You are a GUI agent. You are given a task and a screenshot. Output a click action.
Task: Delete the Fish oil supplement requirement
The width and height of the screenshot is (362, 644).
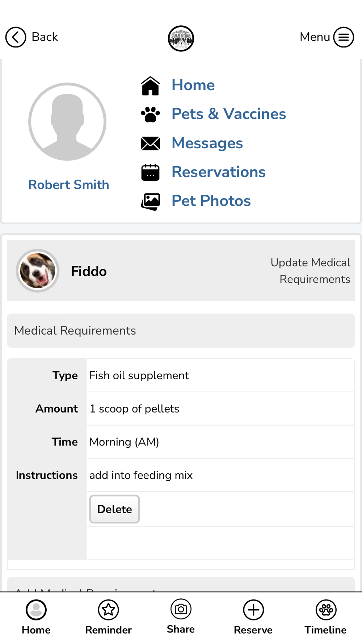coord(114,509)
